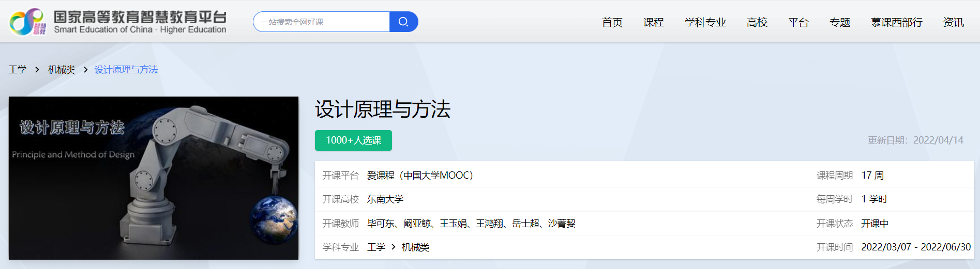Click the 工学 breadcrumb link
This screenshot has width=980, height=269.
[17, 70]
